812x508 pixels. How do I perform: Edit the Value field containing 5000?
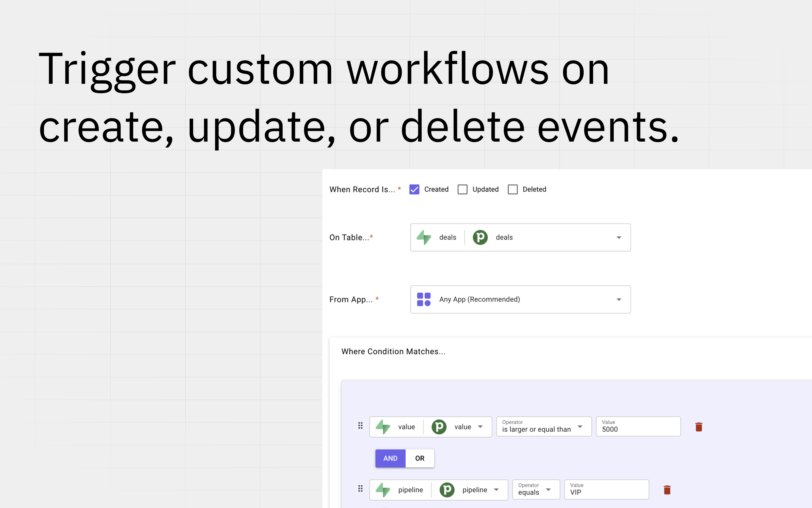(x=638, y=426)
